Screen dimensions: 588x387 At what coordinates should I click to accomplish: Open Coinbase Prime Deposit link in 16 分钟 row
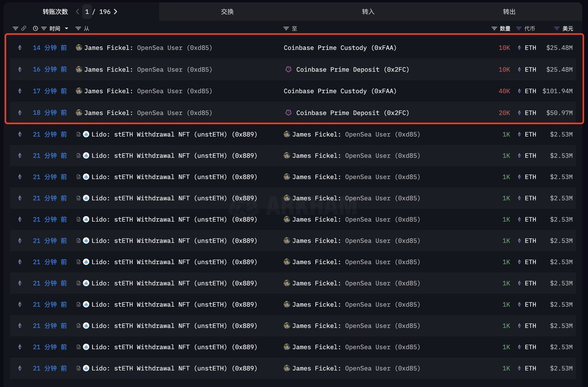[353, 70]
